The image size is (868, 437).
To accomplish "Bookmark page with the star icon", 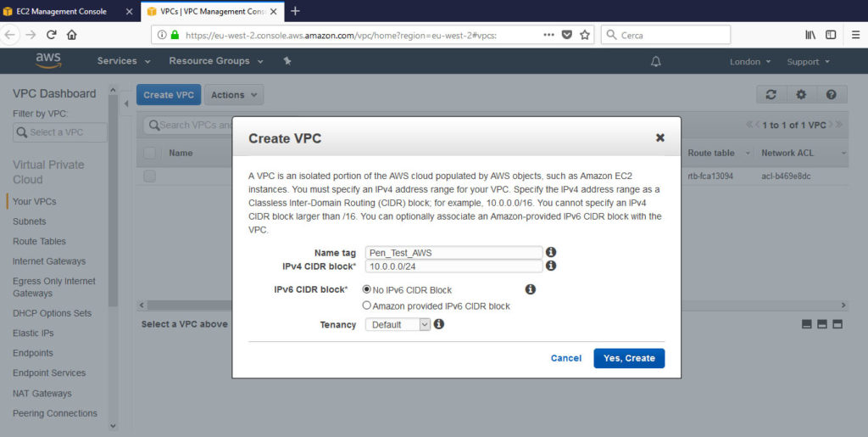I will 585,35.
